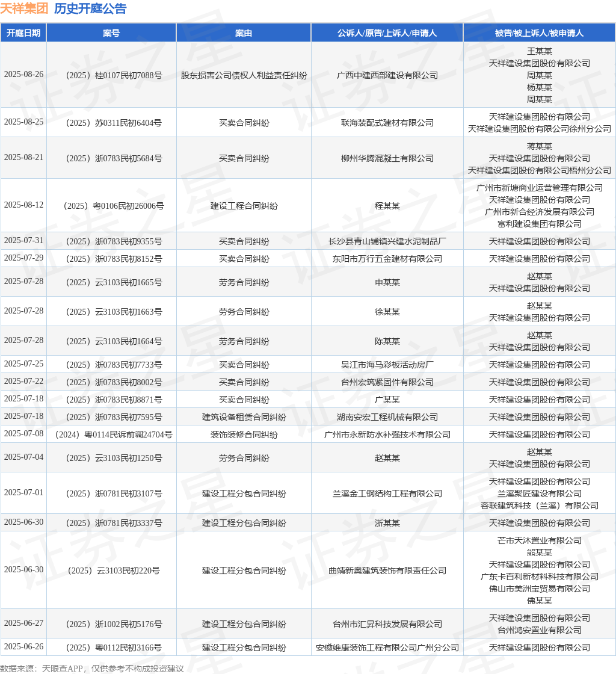Click defendant 杨某某
Viewport: 616px width, 674px height.
point(539,87)
